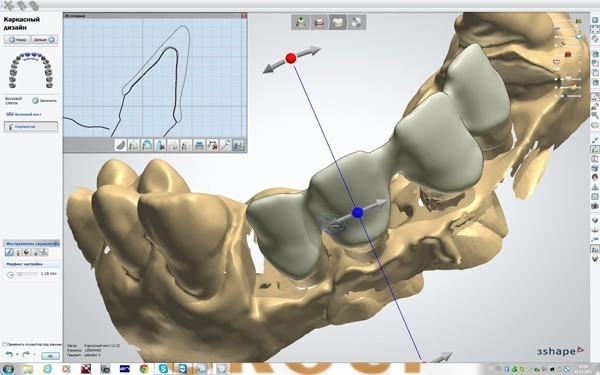Screen dimensions: 600x375
Task: Switch to the workflow step with the green arrow icon
Action: pos(301,22)
